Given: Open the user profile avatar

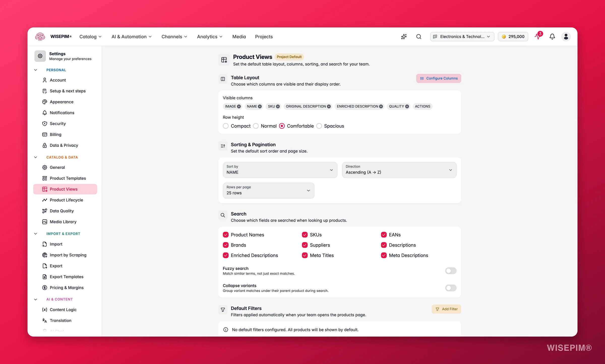Looking at the screenshot, I should pos(566,37).
